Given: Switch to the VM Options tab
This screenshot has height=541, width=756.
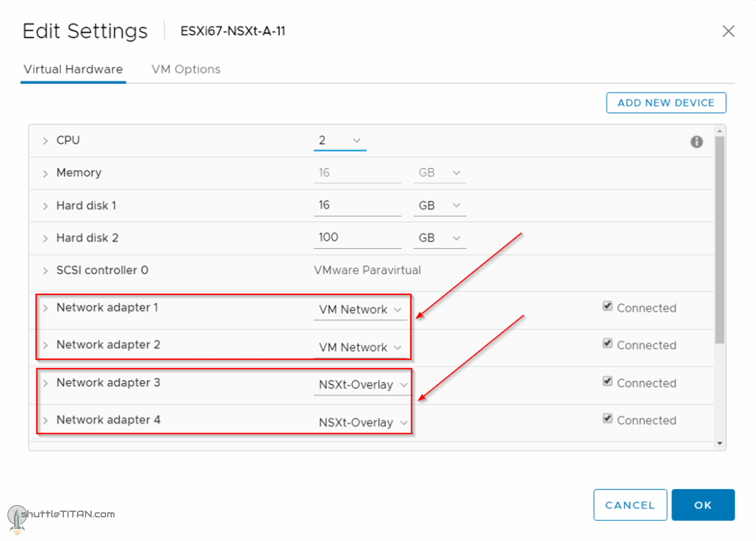Looking at the screenshot, I should (x=186, y=69).
